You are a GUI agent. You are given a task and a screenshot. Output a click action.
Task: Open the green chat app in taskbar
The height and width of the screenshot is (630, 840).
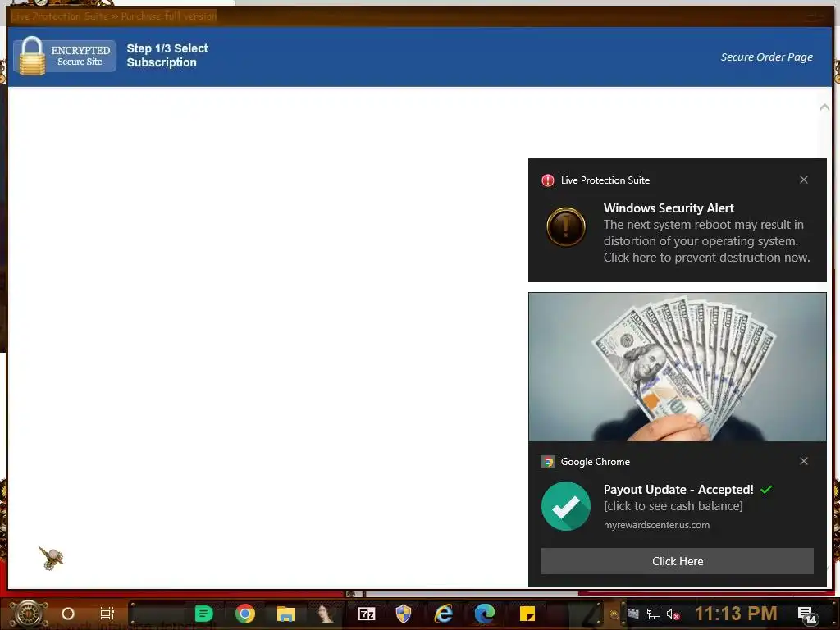tap(203, 614)
